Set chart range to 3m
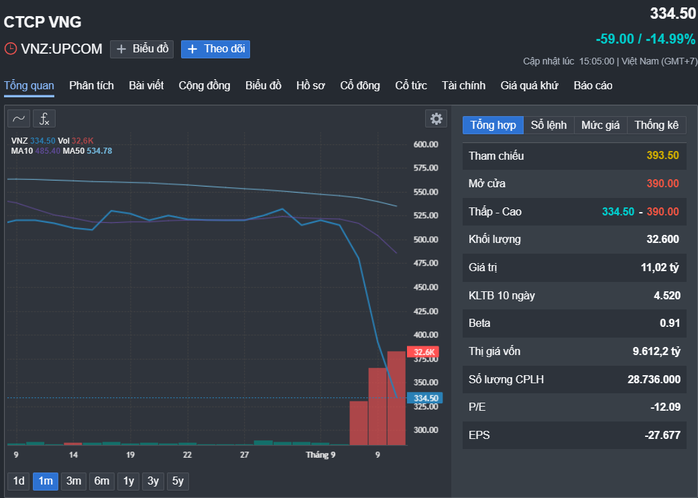The width and height of the screenshot is (698, 498). click(73, 481)
